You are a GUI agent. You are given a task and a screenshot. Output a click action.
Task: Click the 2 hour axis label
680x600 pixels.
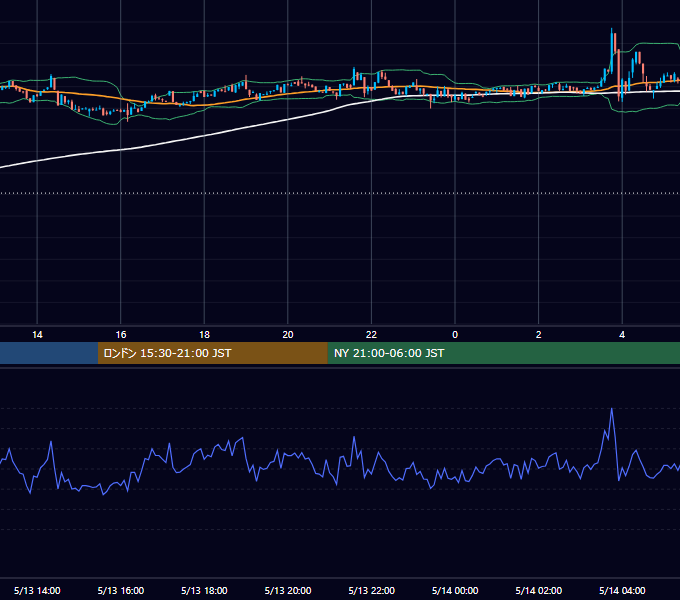[539, 335]
